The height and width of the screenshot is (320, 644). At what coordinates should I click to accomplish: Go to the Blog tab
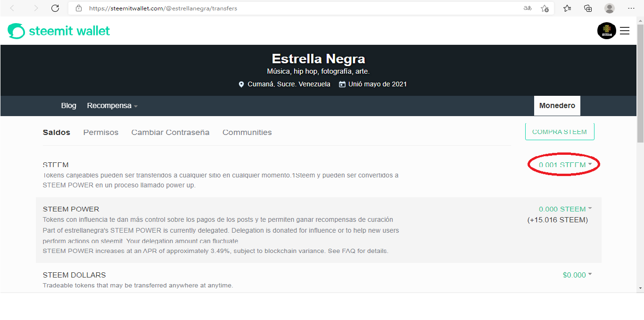click(68, 106)
